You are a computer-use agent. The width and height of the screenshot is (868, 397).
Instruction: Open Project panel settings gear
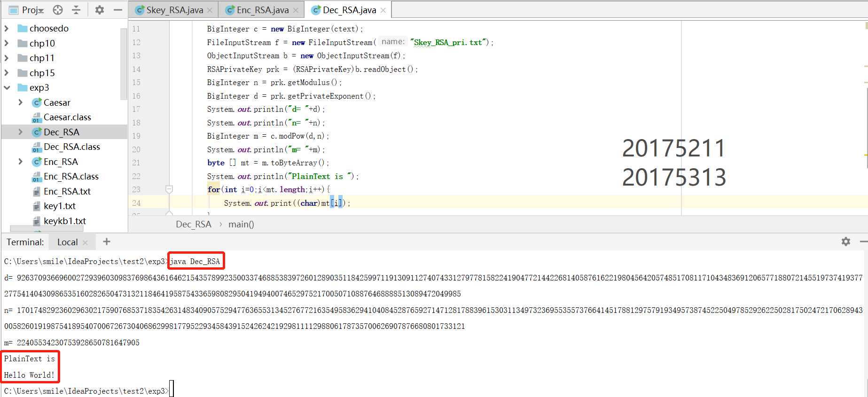[99, 10]
